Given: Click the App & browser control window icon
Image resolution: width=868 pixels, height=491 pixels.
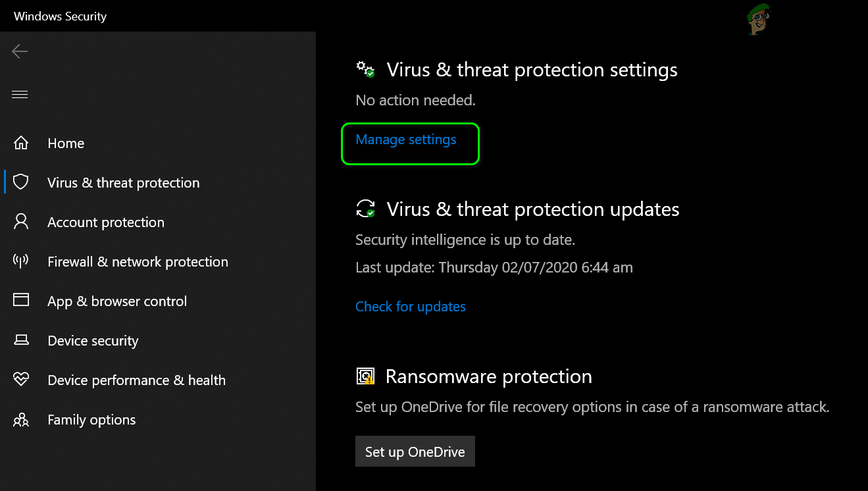Looking at the screenshot, I should 21,301.
